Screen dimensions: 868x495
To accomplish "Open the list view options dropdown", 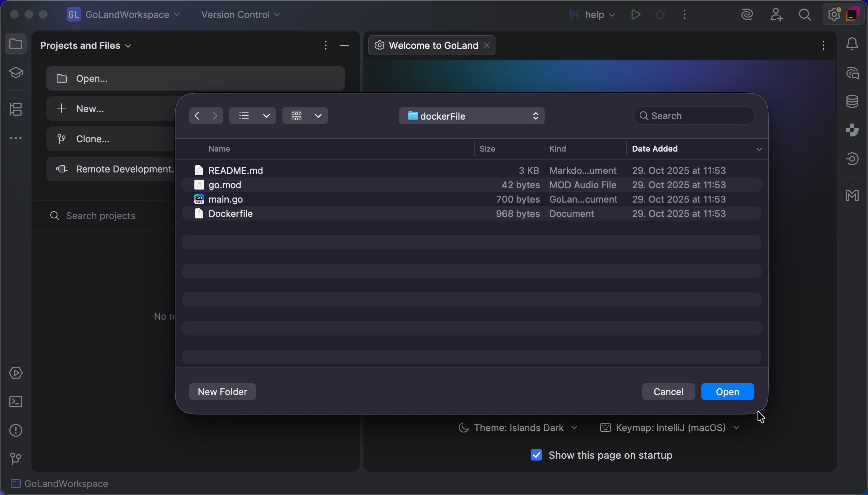I will click(x=266, y=116).
